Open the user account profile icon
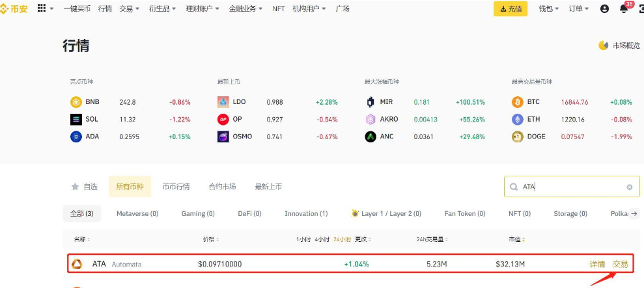This screenshot has height=288, width=644. (x=604, y=8)
